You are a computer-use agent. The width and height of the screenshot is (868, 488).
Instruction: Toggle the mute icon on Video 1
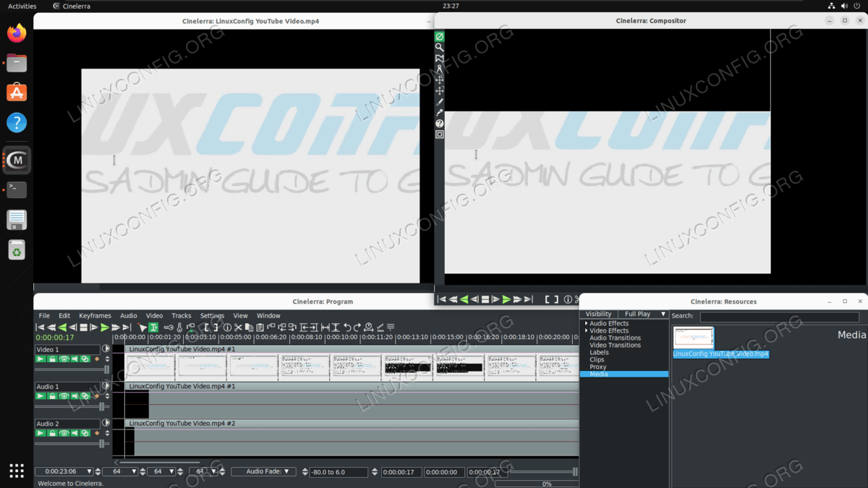click(75, 359)
